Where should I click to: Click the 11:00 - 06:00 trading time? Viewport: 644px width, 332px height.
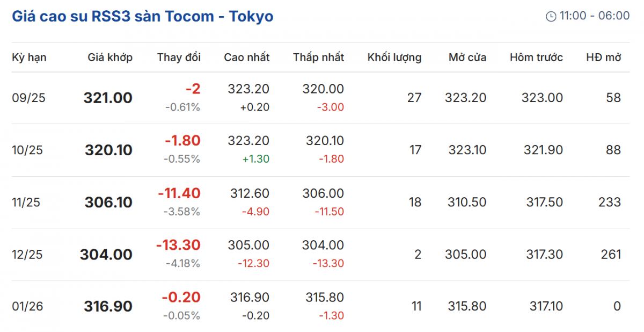coord(595,16)
